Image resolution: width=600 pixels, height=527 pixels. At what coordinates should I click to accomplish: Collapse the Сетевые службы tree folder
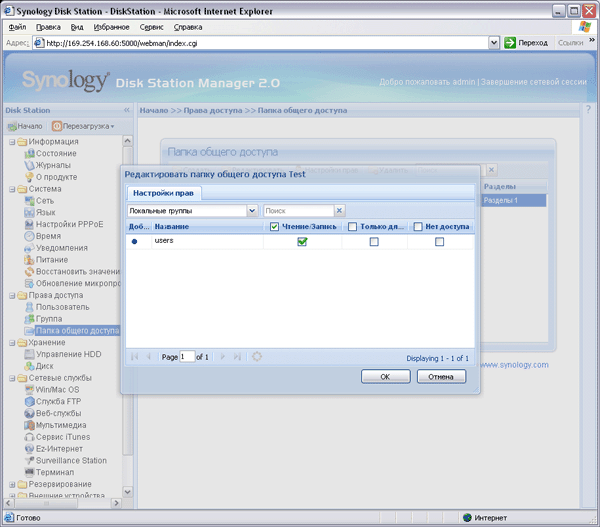[x=12, y=378]
